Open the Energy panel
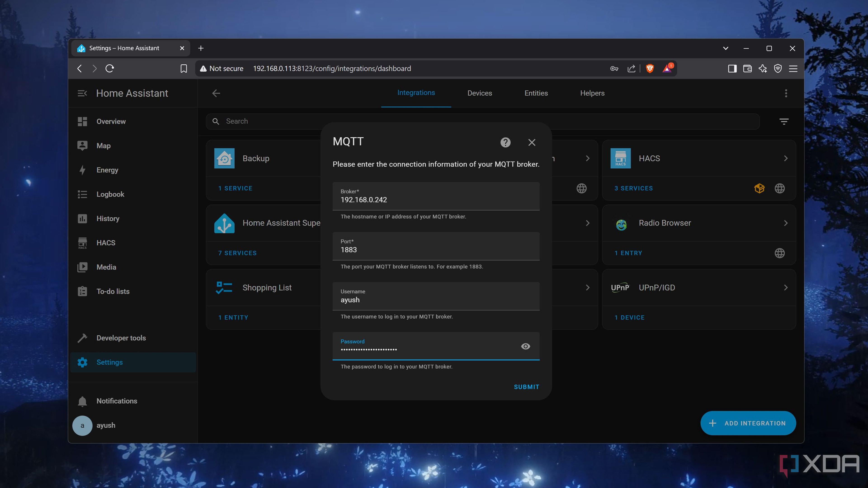Viewport: 868px width, 488px height. click(x=133, y=170)
